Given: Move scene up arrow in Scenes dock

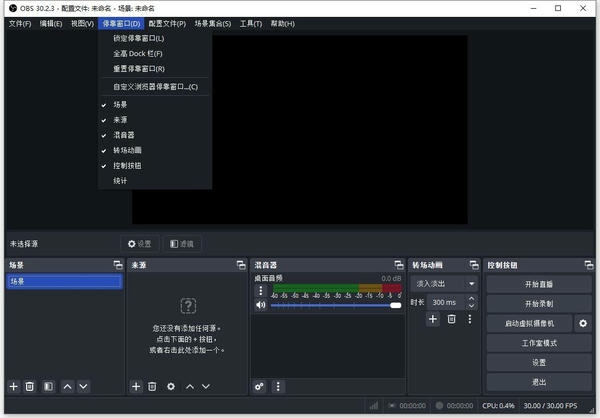Looking at the screenshot, I should tap(67, 387).
